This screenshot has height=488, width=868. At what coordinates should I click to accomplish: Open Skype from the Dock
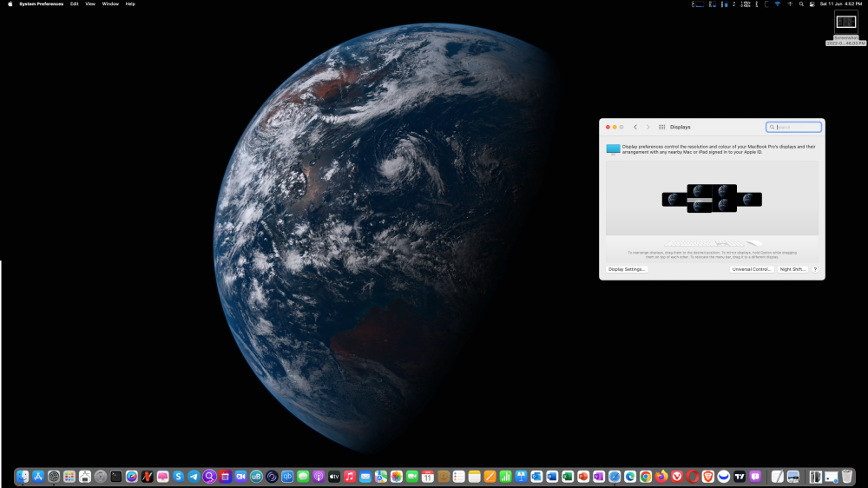178,477
